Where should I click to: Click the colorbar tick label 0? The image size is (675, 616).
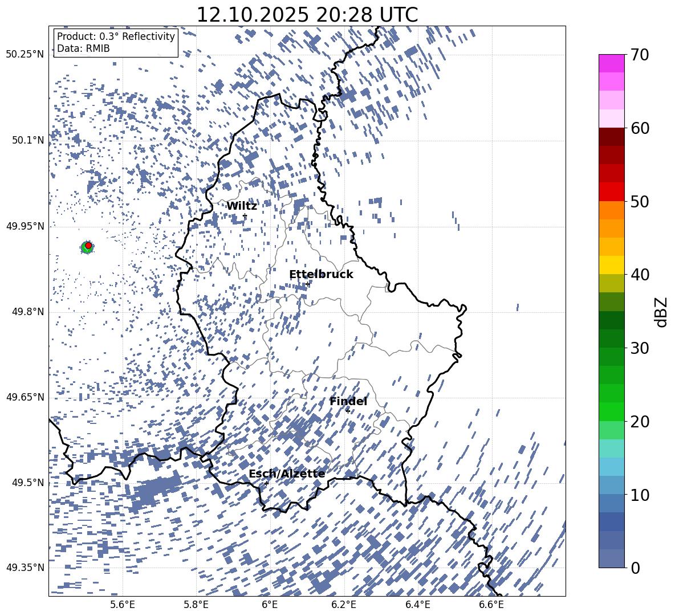click(636, 568)
